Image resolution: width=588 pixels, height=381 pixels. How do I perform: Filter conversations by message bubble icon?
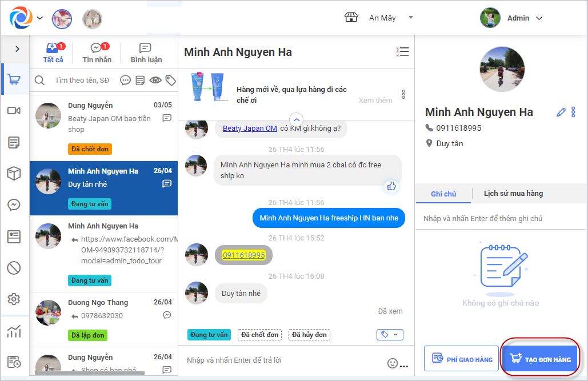click(x=125, y=80)
